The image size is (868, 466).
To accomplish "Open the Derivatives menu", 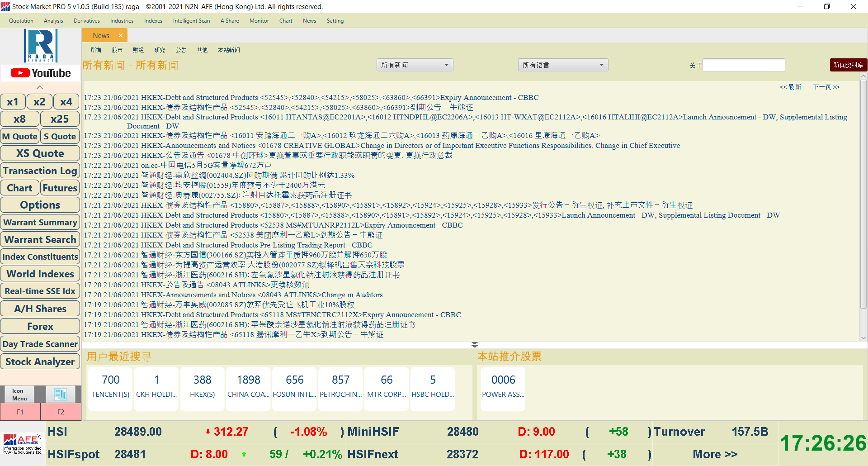I will coord(86,21).
